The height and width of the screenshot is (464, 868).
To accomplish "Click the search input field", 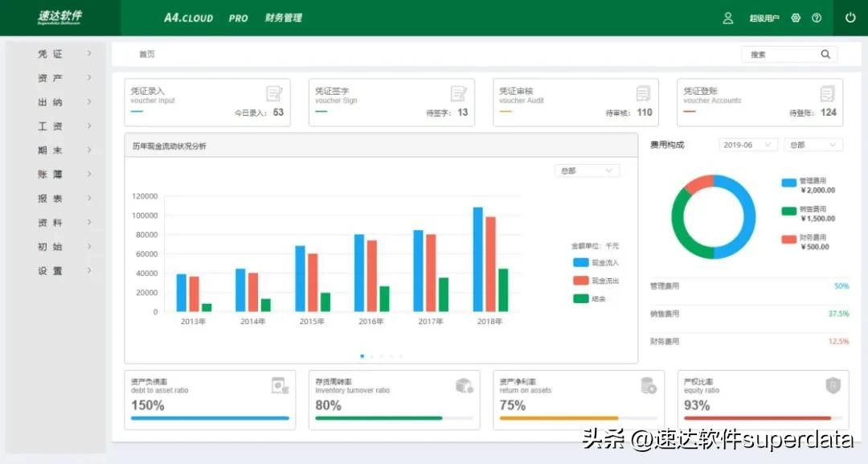I will pyautogui.click(x=780, y=55).
